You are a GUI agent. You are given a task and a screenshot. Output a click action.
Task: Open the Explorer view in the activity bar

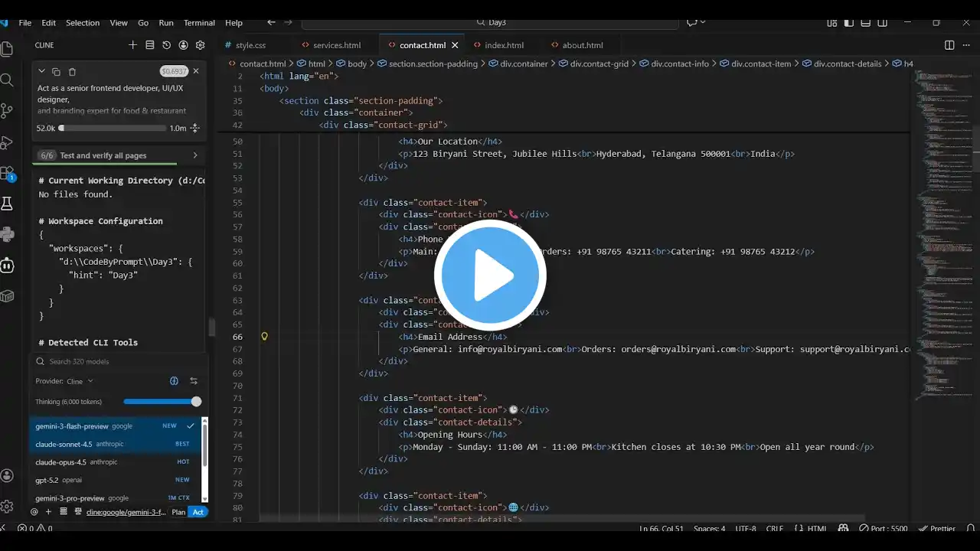pyautogui.click(x=7, y=49)
